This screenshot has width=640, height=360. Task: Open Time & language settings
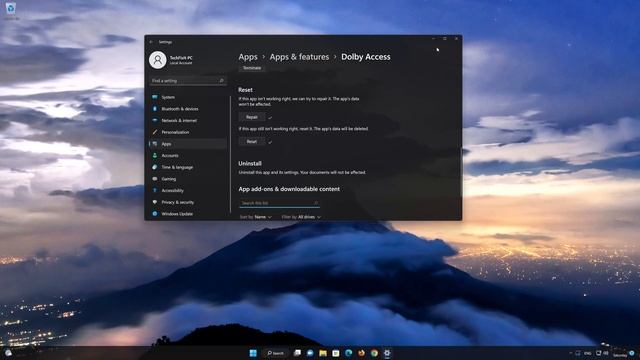pos(189,167)
